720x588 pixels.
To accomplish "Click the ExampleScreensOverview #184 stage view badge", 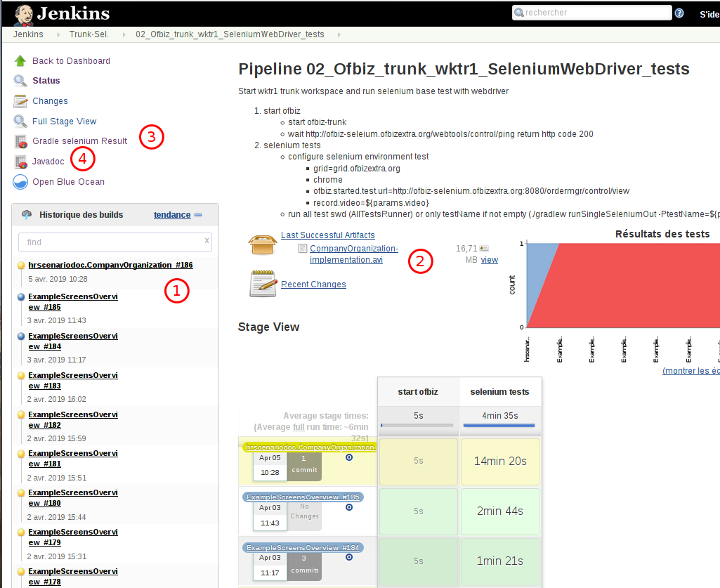I will (x=303, y=547).
